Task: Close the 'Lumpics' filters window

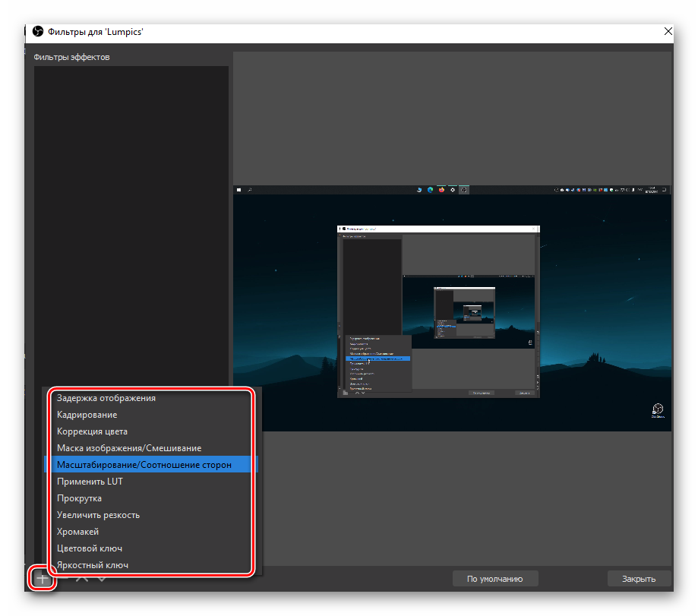Action: (x=668, y=32)
